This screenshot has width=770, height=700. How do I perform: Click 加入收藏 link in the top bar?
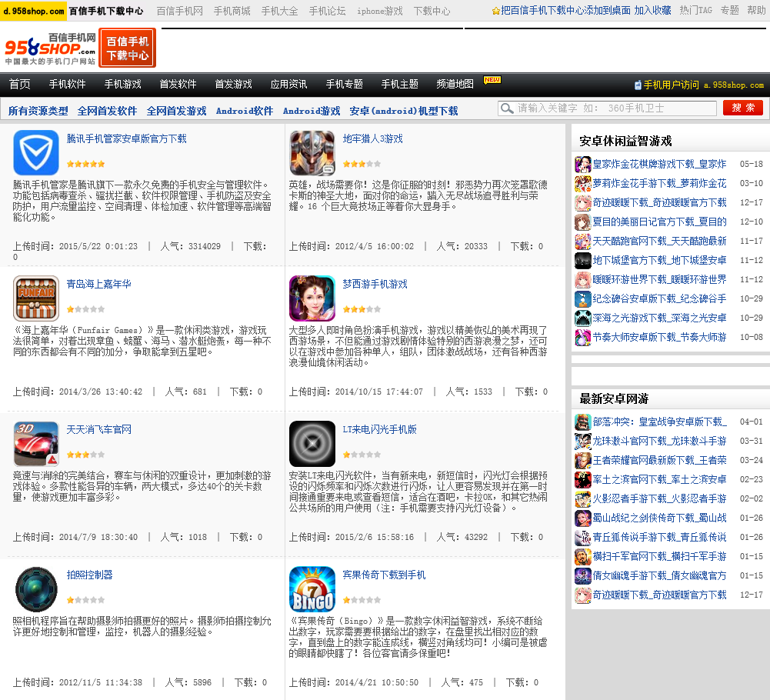(652, 10)
